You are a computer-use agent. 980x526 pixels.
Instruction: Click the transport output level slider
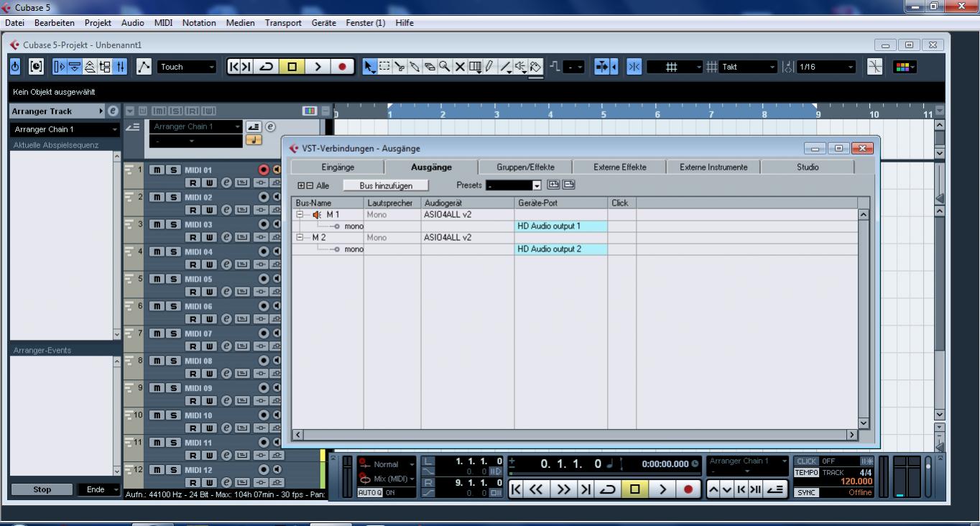click(929, 477)
